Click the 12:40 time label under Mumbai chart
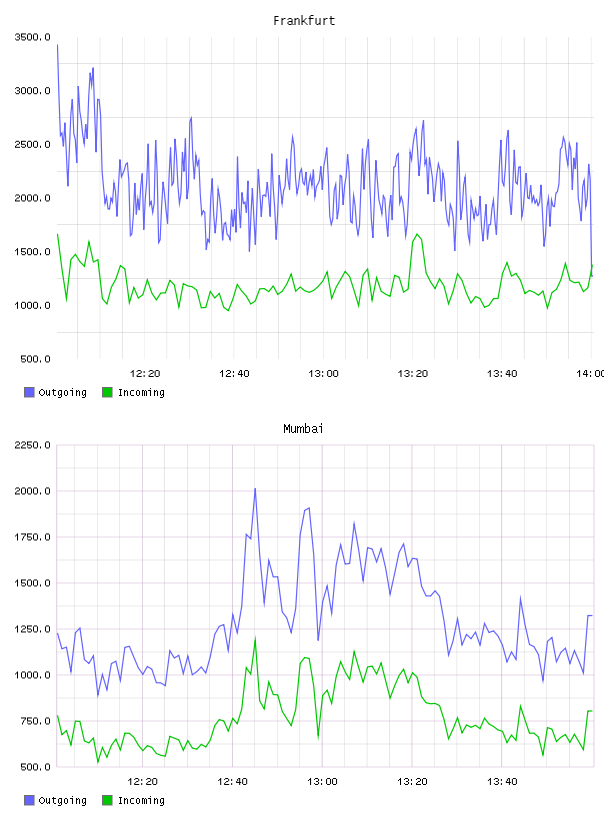 [233, 782]
